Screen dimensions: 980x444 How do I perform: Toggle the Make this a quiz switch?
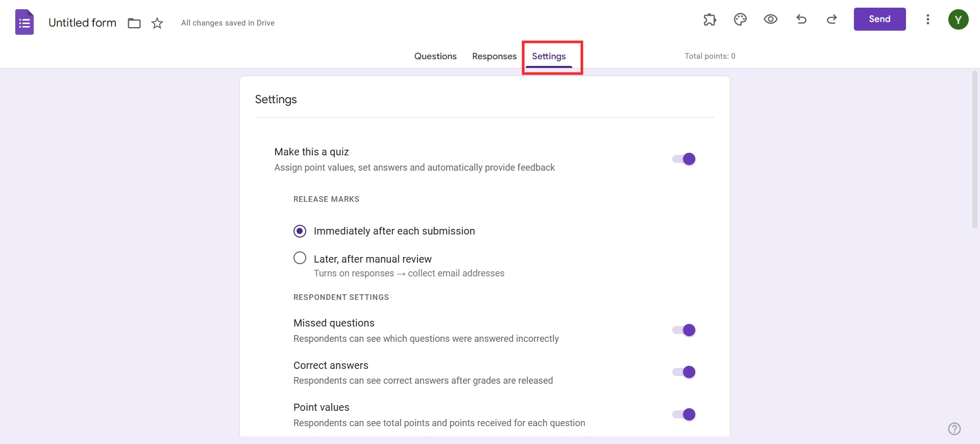click(684, 159)
